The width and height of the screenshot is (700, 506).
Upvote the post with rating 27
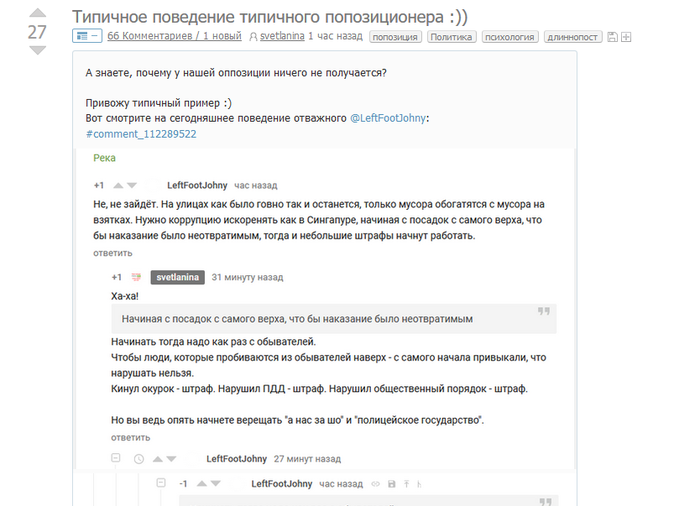37,13
